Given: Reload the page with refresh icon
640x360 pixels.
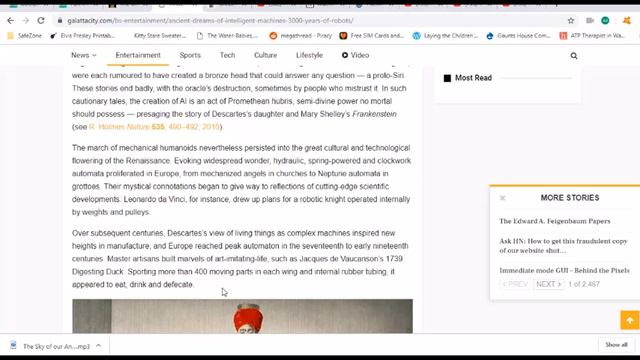Looking at the screenshot, I should tap(41, 20).
